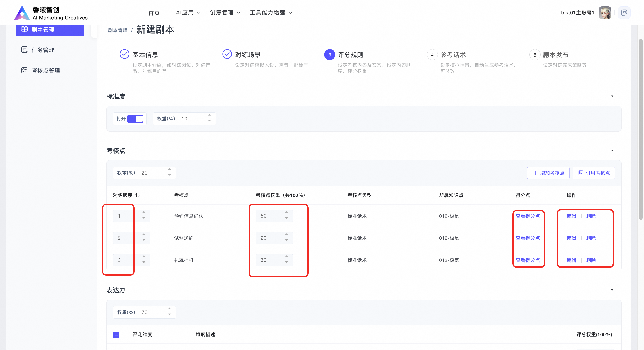The width and height of the screenshot is (644, 350).
Task: Click the 引用考核点 button
Action: [x=594, y=173]
